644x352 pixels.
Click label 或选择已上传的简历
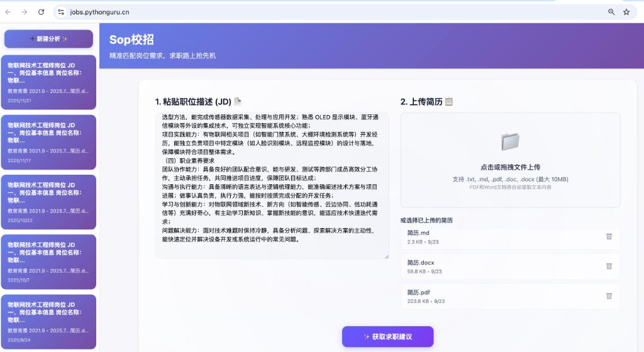click(x=426, y=220)
